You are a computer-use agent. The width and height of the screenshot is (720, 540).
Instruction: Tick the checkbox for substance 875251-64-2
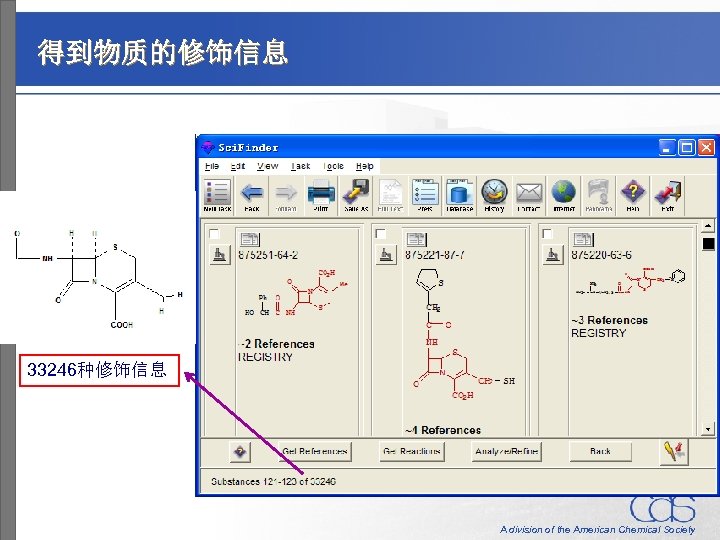click(214, 234)
